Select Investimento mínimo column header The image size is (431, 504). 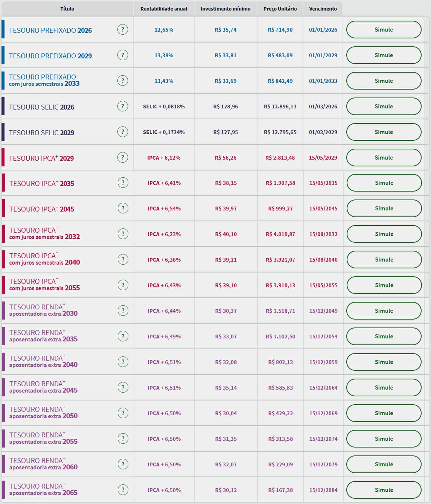click(225, 9)
